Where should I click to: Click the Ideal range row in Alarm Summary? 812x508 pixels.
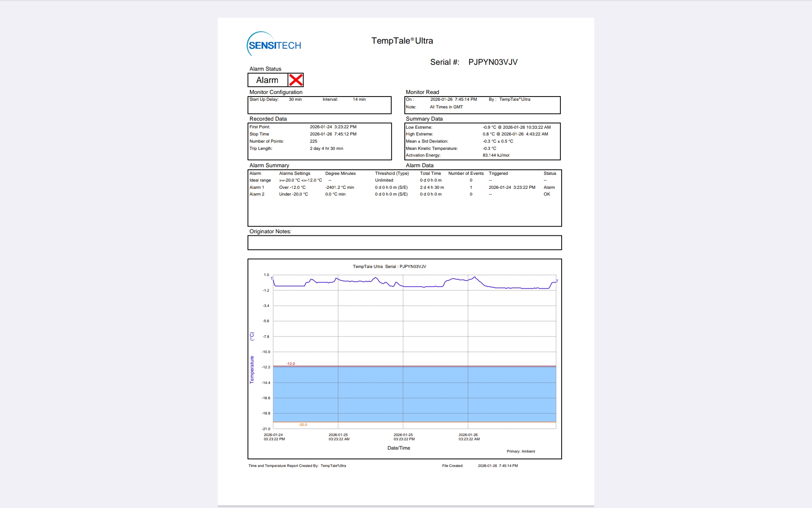(x=260, y=180)
